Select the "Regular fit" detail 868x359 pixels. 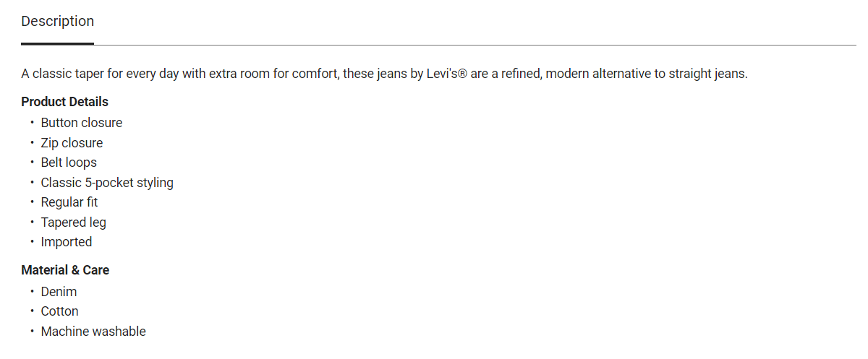[x=69, y=202]
